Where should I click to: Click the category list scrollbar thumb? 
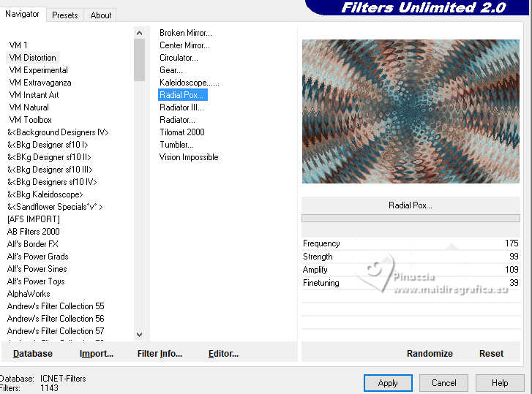pyautogui.click(x=139, y=60)
